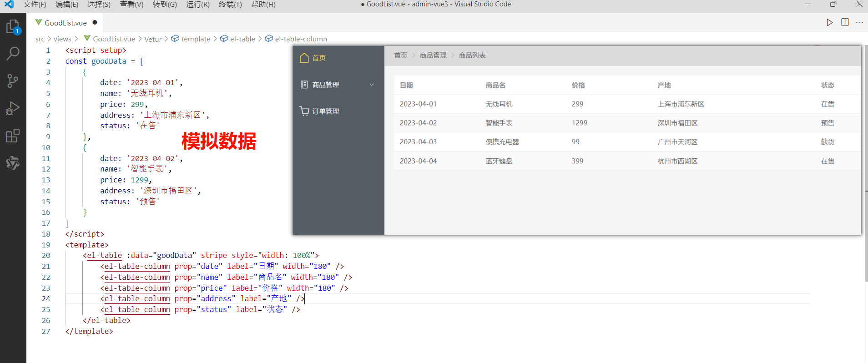Viewport: 868px width, 363px height.
Task: Click 商品列表 in the preview breadcrumb
Action: click(x=472, y=55)
